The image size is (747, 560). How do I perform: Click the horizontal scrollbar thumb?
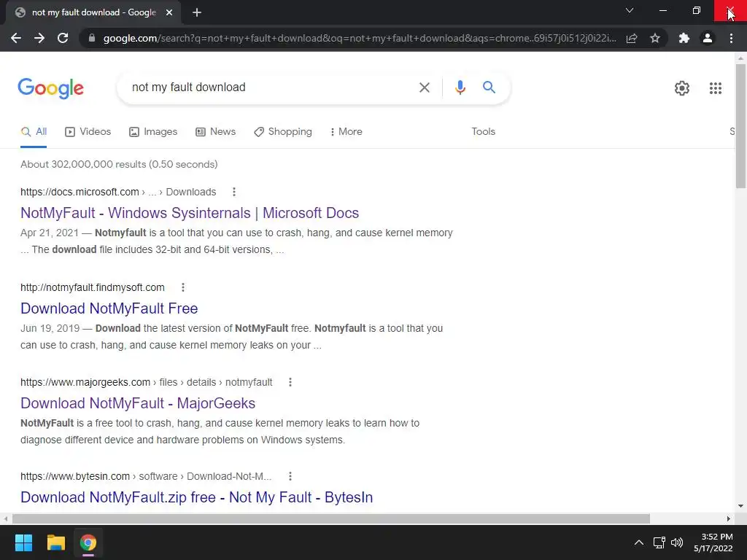(x=331, y=518)
